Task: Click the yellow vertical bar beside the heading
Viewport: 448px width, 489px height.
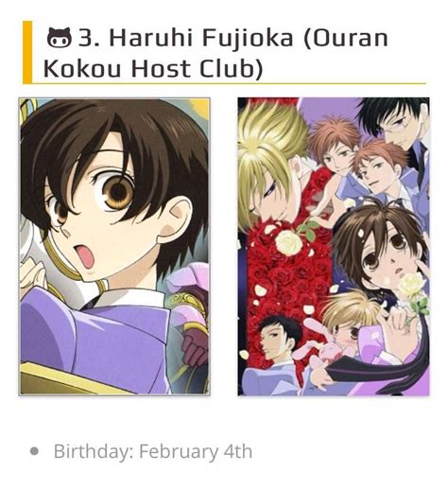Action: click(27, 52)
